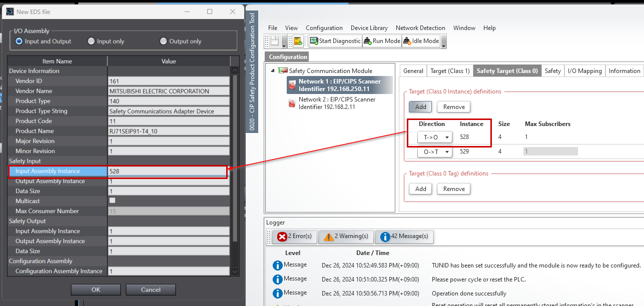This screenshot has height=306, width=644.
Task: Open the overflow arrow after Idle Mode
Action: (444, 41)
